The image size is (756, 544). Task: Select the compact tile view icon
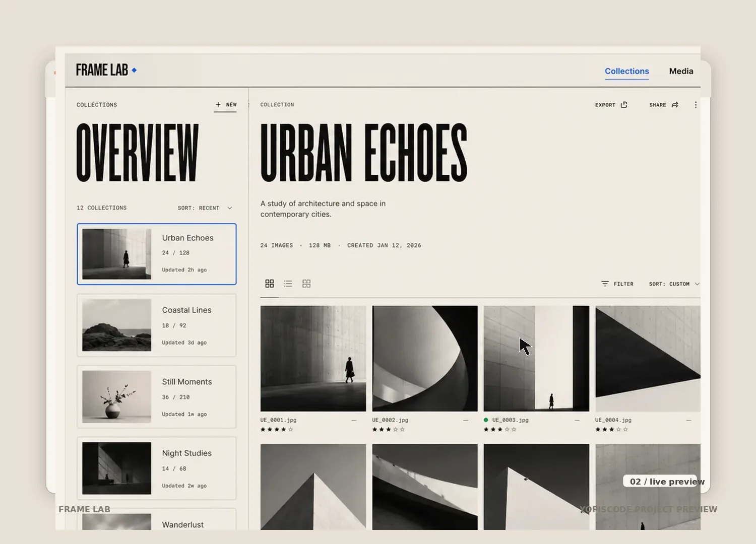[x=306, y=284]
